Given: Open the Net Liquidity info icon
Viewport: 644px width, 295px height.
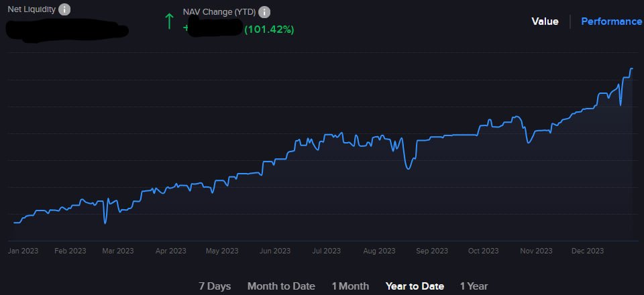Looking at the screenshot, I should coord(64,9).
